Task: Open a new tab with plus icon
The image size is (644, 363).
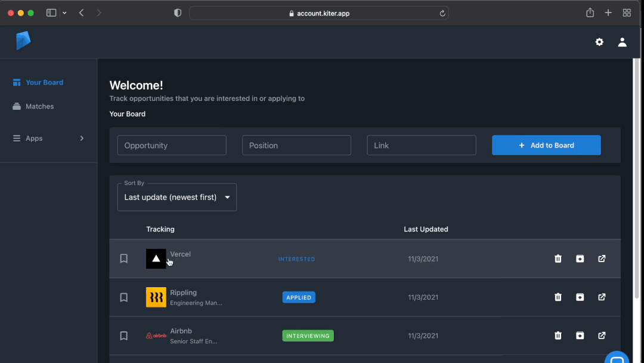Action: pyautogui.click(x=608, y=13)
